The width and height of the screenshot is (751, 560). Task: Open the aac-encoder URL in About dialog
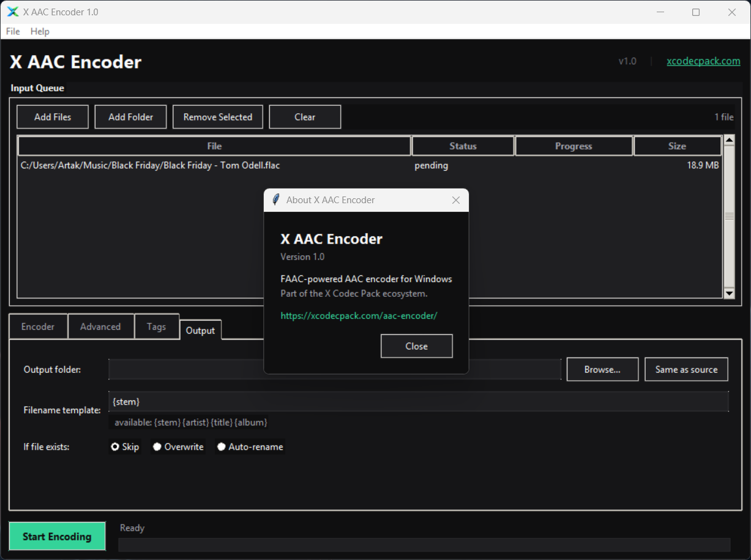pyautogui.click(x=359, y=316)
